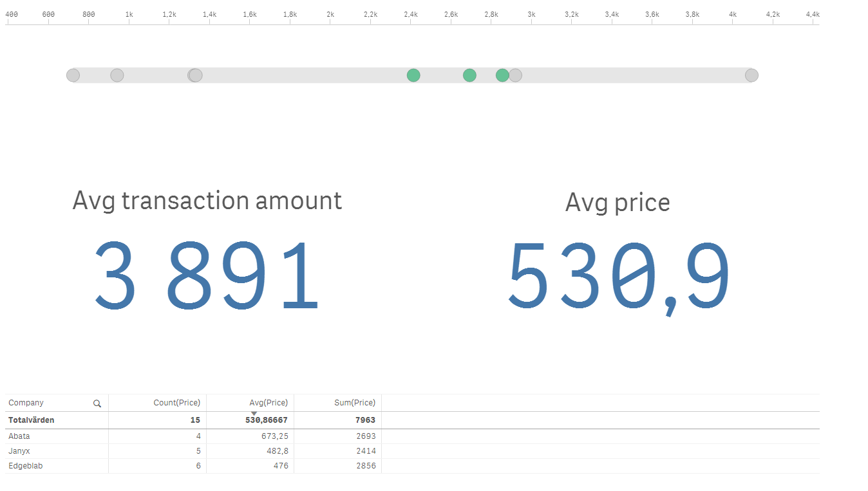Screen dimensions: 868x491
Task: Click the Avg(Price) column header
Action: click(268, 403)
